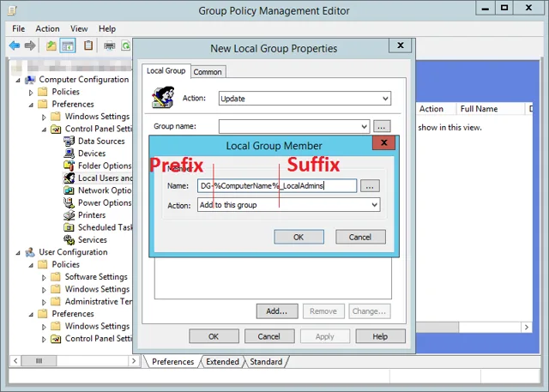Click the clipboard Paste toolbar icon
The image size is (549, 392).
point(88,45)
